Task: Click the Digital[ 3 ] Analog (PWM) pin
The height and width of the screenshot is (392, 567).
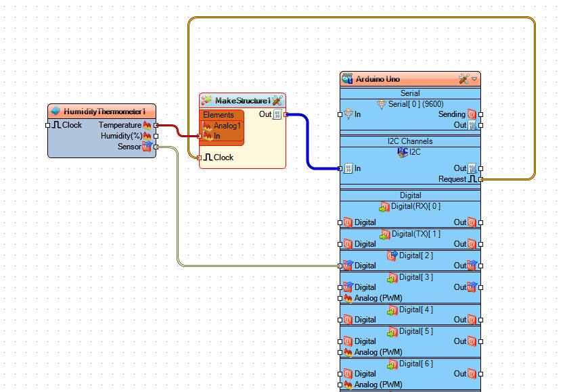Action: 340,298
